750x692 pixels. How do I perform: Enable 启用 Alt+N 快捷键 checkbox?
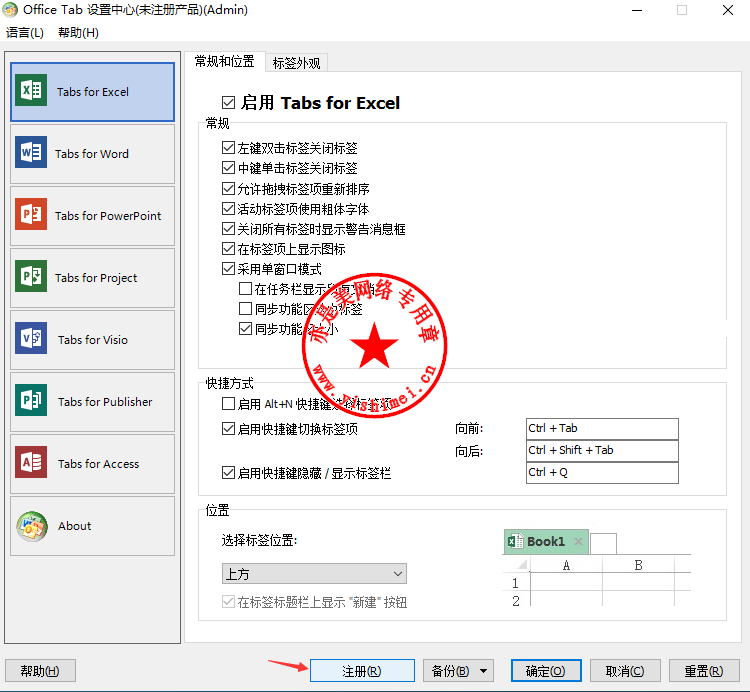pos(229,404)
